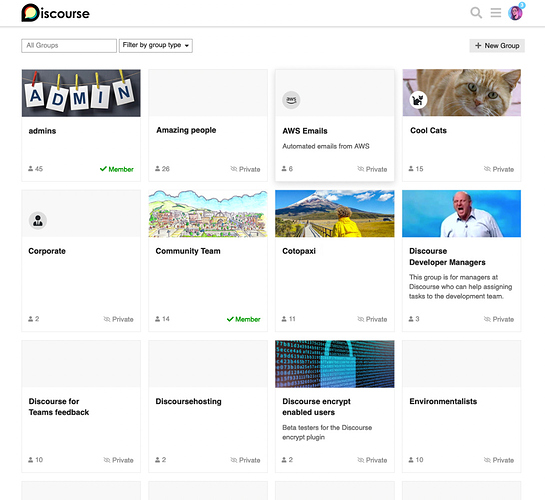Image resolution: width=545 pixels, height=500 pixels.
Task: Click the Cotopaxi mountain banner image
Action: [x=335, y=213]
